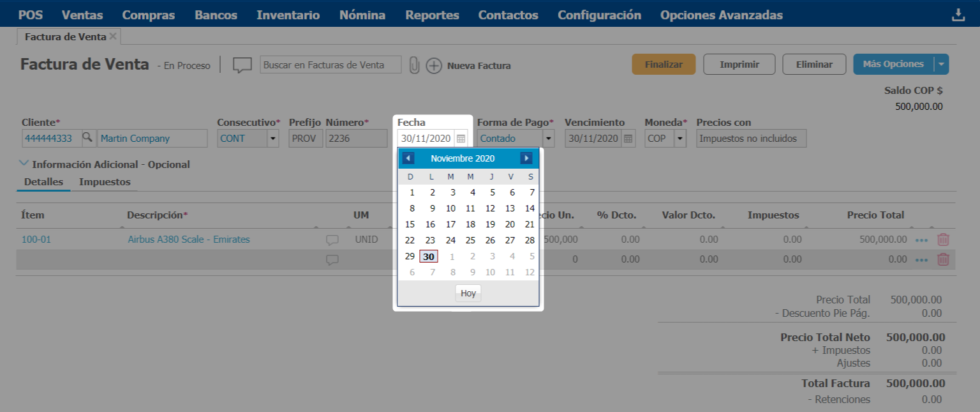Open three-dots options for Airbus A380 row
This screenshot has width=980, height=412.
point(921,240)
